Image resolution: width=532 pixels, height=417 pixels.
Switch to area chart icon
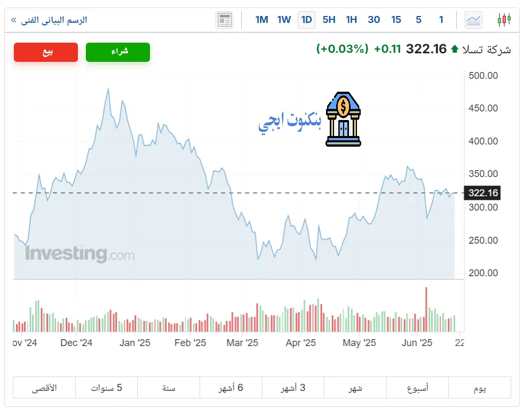coord(473,20)
